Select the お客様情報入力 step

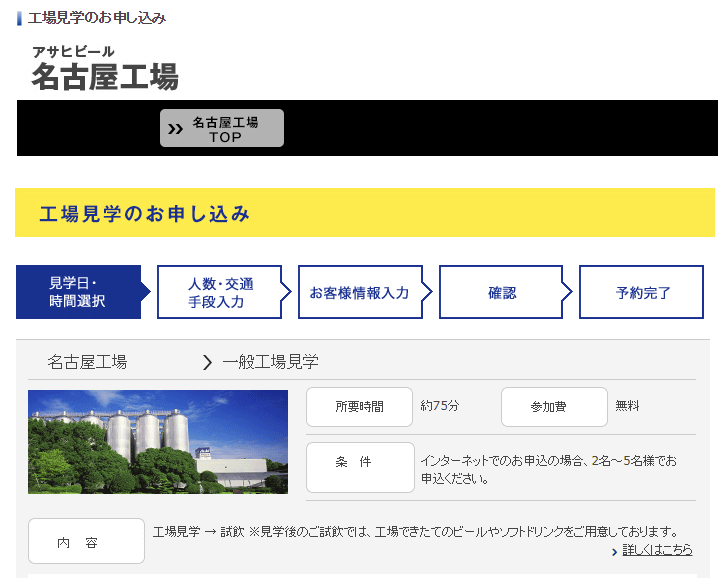[x=365, y=292]
